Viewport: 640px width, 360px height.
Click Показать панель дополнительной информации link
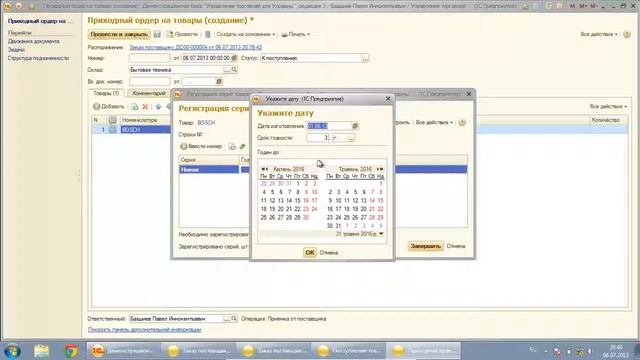144,330
